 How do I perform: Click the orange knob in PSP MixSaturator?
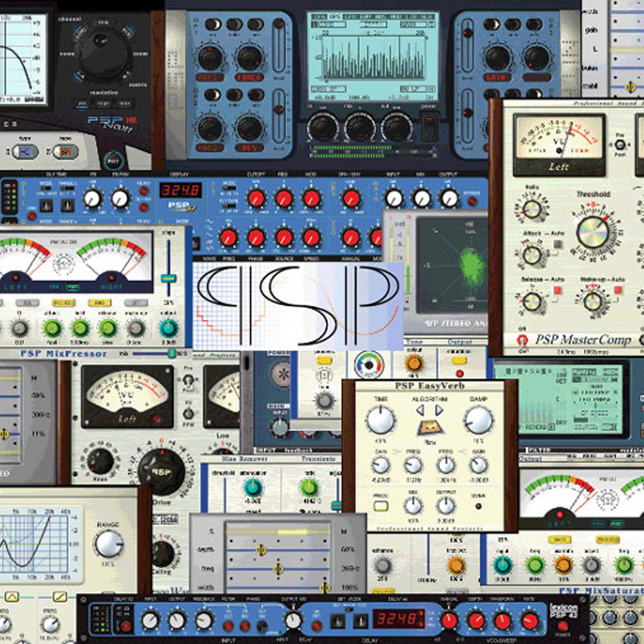563,565
